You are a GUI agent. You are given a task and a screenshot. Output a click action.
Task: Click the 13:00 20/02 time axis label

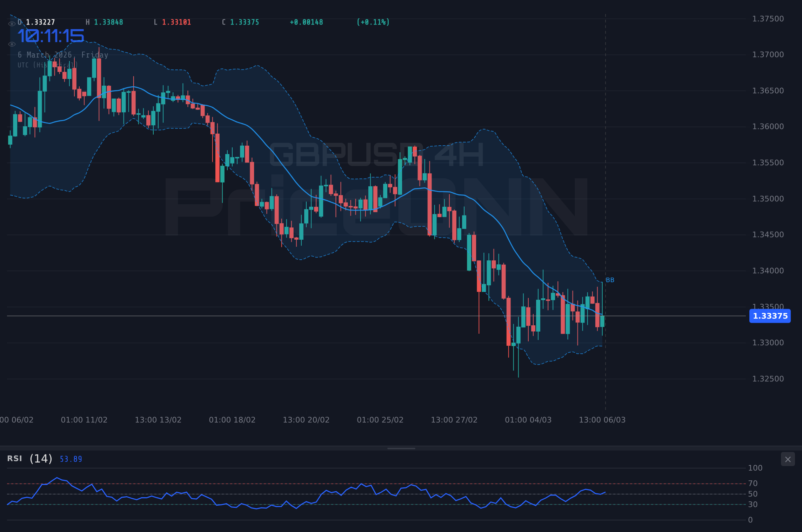click(x=306, y=420)
